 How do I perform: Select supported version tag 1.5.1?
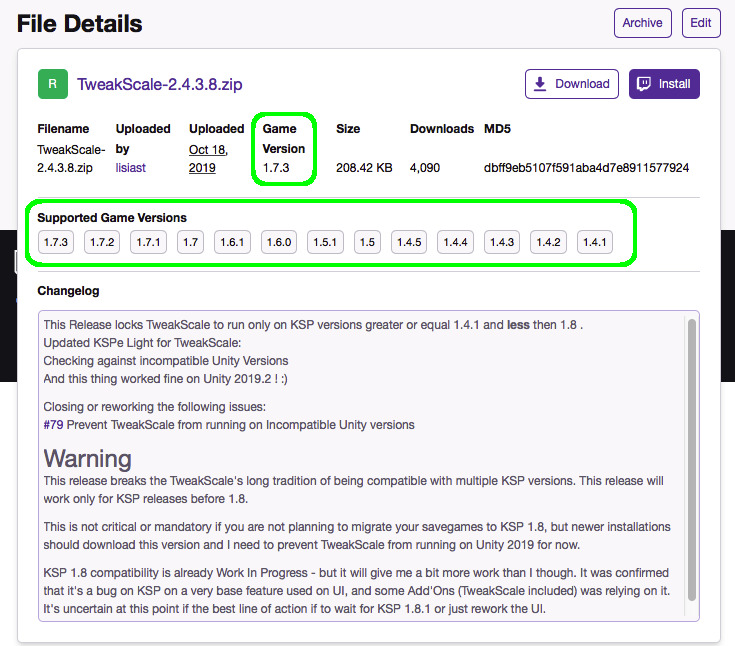pyautogui.click(x=325, y=242)
